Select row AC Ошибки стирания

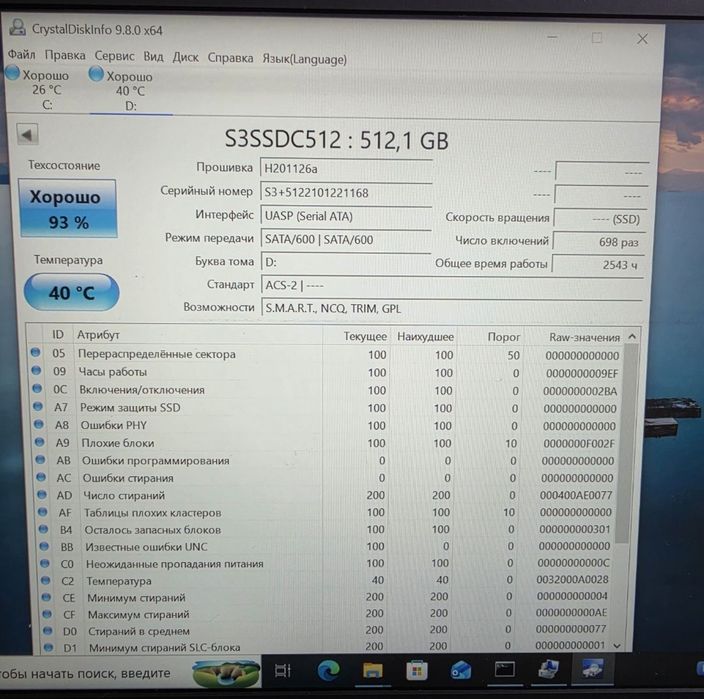tap(326, 478)
